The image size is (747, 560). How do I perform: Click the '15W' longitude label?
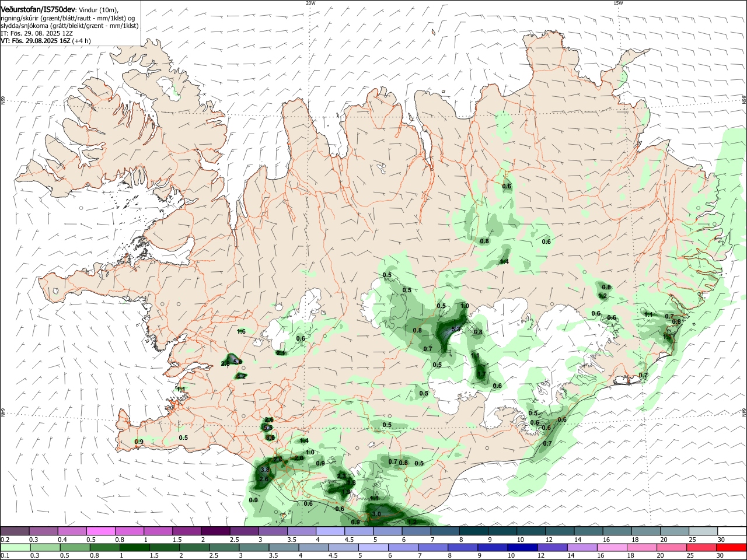coord(618,3)
